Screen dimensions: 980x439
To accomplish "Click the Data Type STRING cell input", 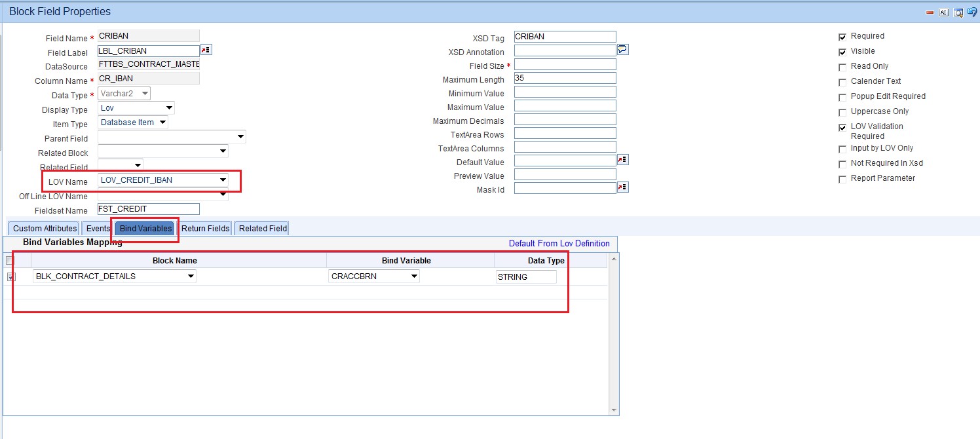I will (526, 277).
